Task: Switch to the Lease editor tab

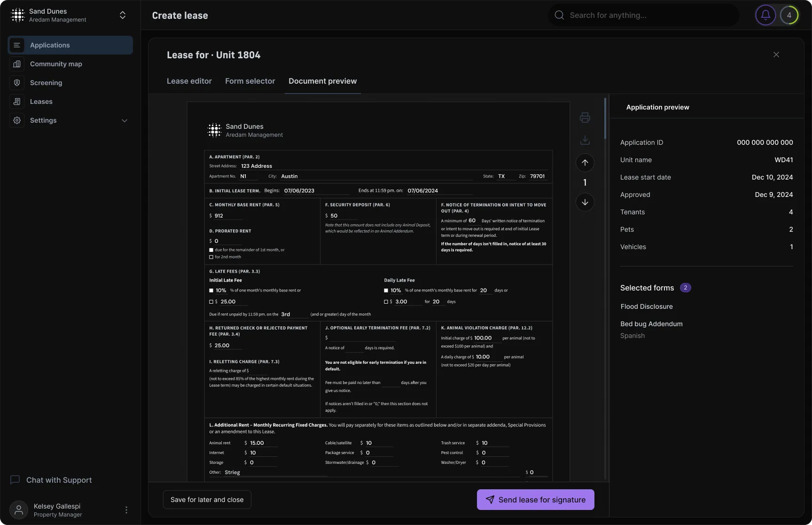Action: point(189,81)
